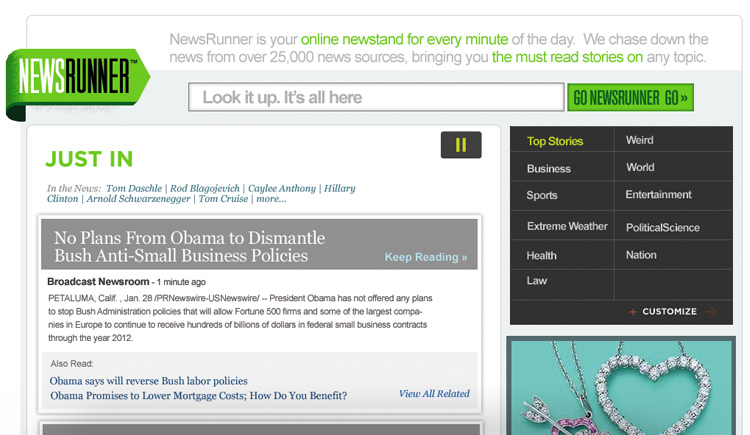
Task: Click the JUST IN heading
Action: [89, 159]
